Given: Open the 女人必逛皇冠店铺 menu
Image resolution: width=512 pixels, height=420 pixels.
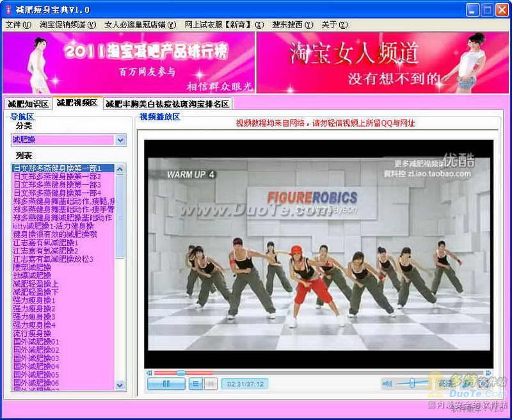Looking at the screenshot, I should pos(140,25).
